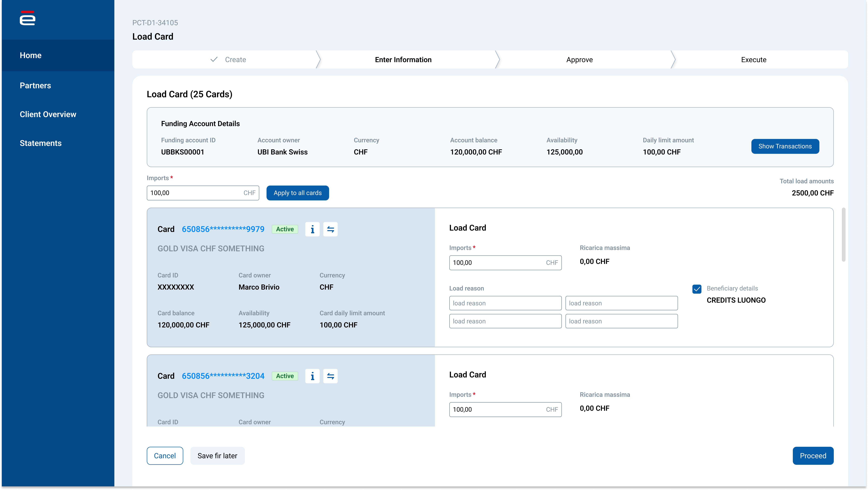Screen dimensions: 868x490
Task: Click the card owner Marco Brivio
Action: click(259, 287)
